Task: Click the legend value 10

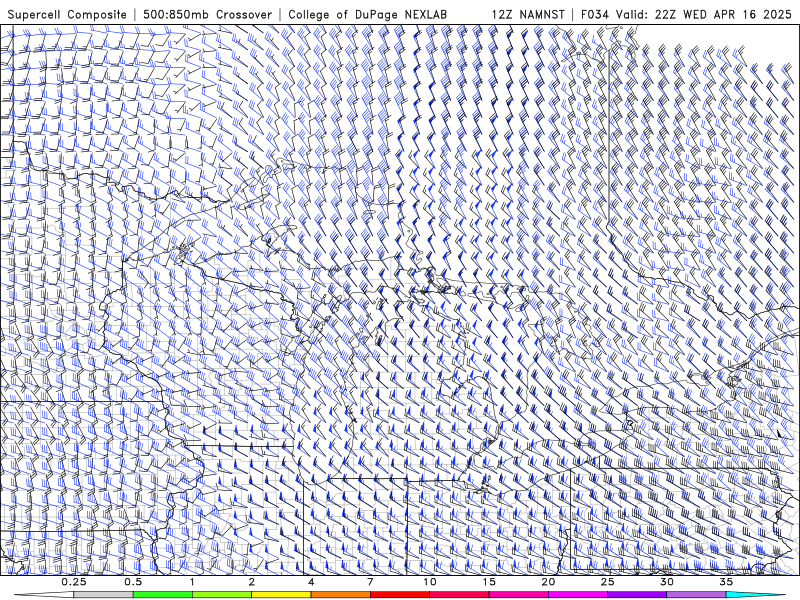Action: click(430, 582)
